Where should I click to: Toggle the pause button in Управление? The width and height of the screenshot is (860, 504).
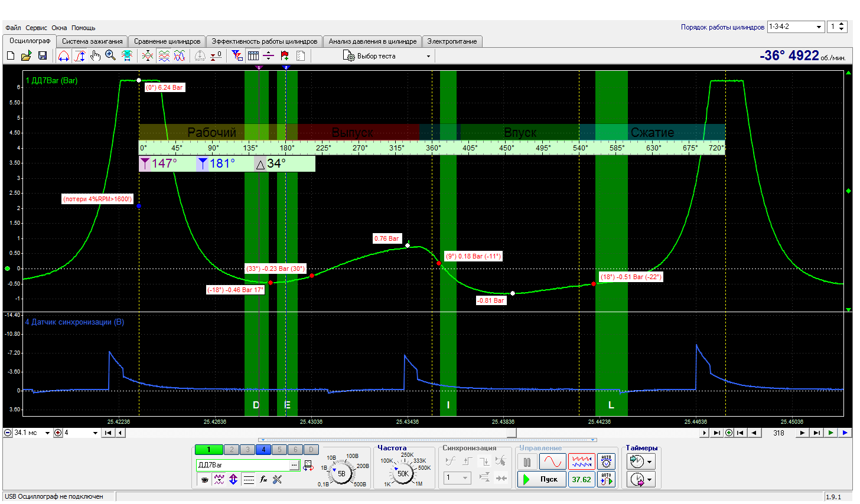(527, 462)
